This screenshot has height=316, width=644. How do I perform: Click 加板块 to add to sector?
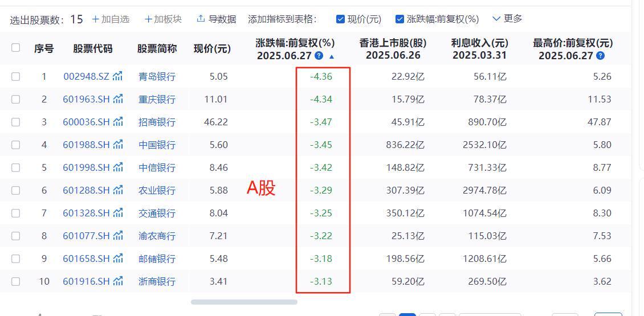tap(163, 19)
